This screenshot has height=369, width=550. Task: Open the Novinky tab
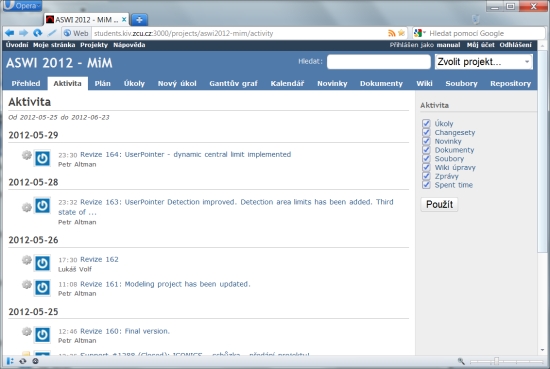[332, 83]
